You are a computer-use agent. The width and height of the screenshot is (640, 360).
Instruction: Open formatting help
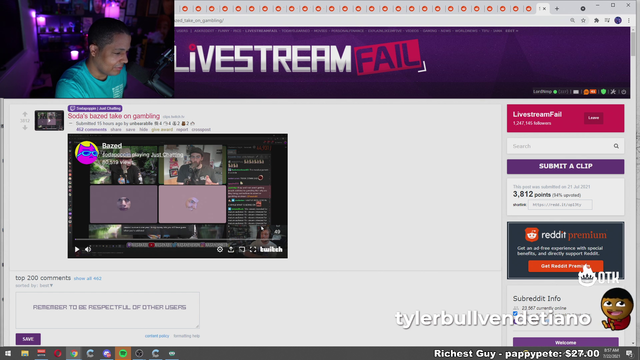[187, 336]
